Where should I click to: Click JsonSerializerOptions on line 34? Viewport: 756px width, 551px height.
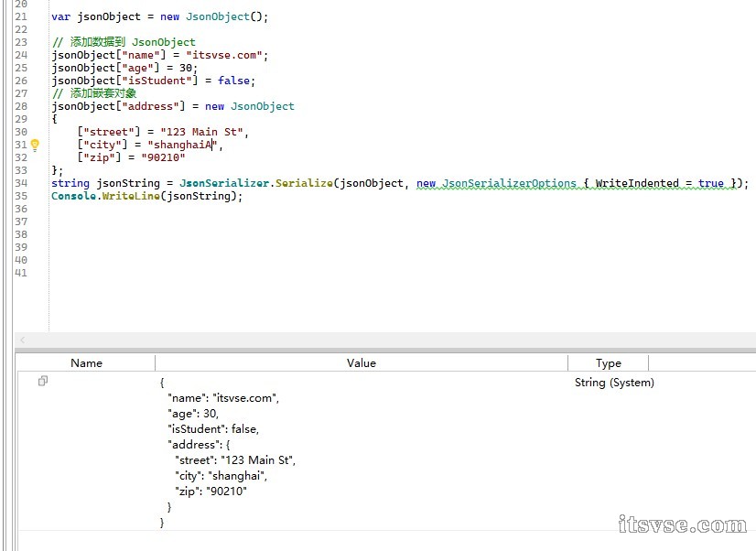tap(509, 183)
